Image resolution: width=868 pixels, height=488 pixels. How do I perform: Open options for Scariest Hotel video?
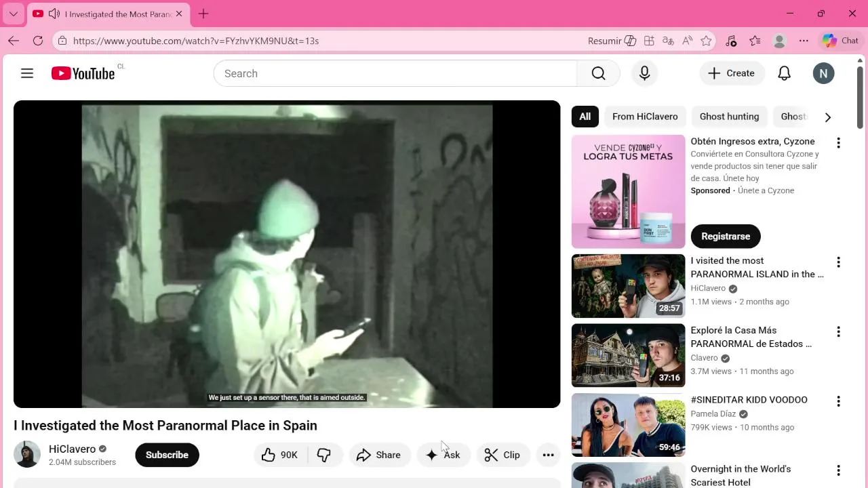[838, 470]
